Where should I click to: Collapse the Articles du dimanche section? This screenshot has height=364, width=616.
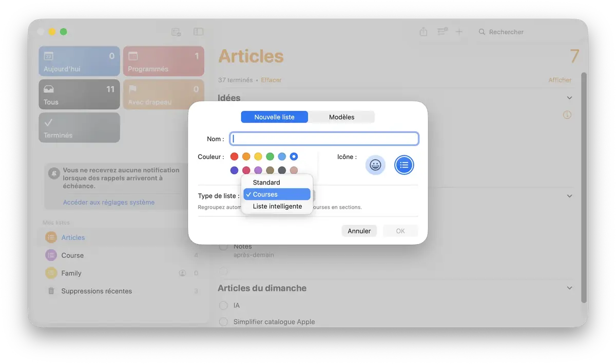(x=569, y=288)
